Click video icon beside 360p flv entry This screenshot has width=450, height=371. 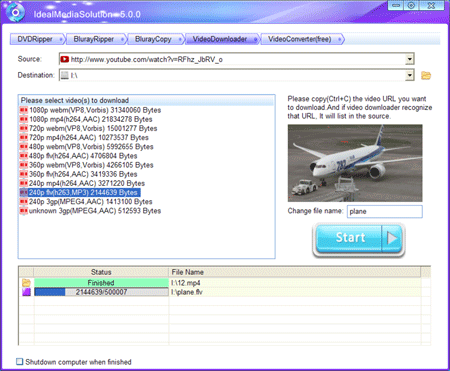[x=24, y=174]
